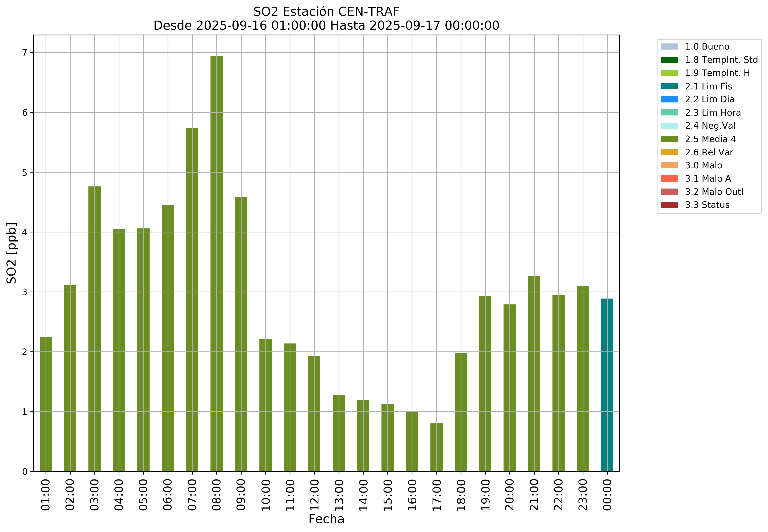The image size is (768, 532).
Task: Click the teal bar at 00:00
Action: pos(607,385)
